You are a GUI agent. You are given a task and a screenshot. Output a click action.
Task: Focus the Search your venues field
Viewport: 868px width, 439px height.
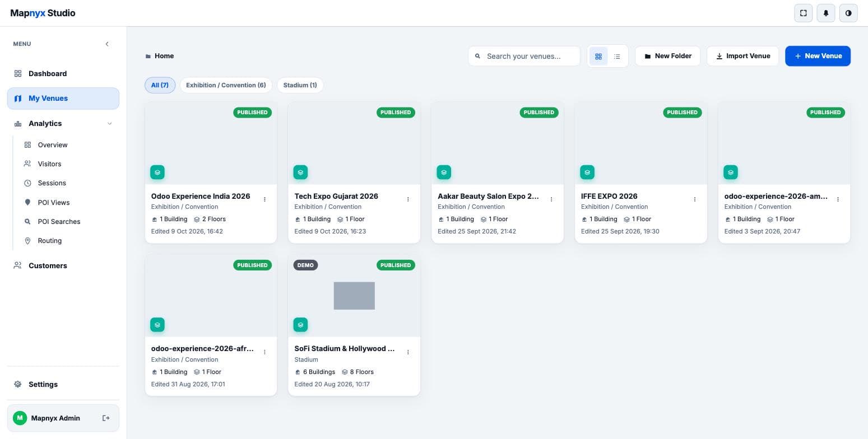[x=524, y=56]
